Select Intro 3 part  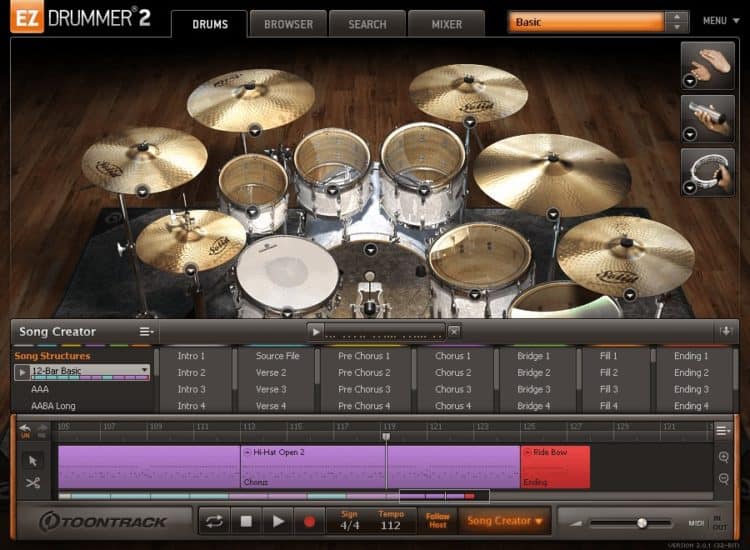[191, 389]
